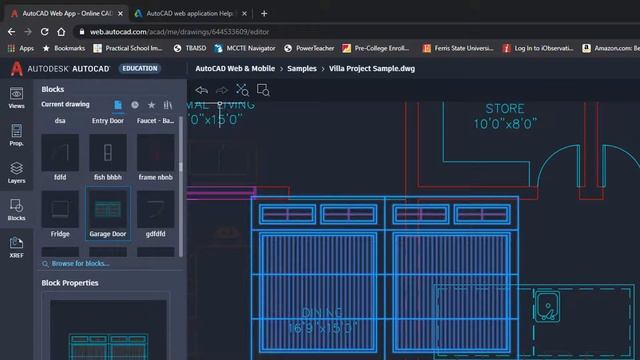The image size is (640, 360).
Task: Click the browser Forward button
Action: pyautogui.click(x=28, y=31)
